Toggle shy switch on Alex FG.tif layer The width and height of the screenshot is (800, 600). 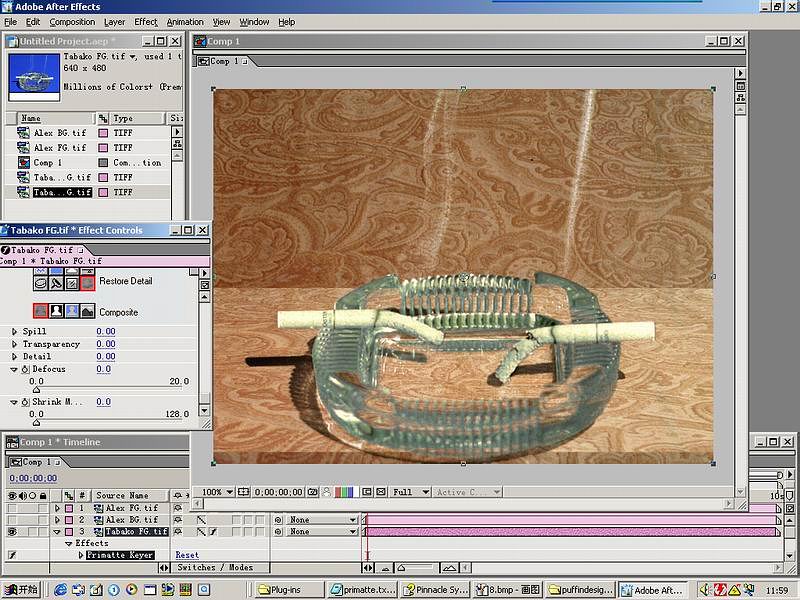point(178,508)
